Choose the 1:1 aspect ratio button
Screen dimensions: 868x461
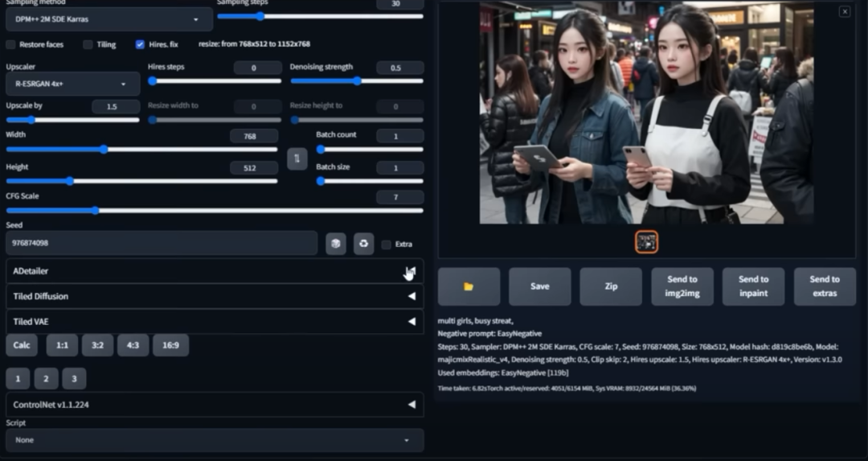pyautogui.click(x=62, y=345)
